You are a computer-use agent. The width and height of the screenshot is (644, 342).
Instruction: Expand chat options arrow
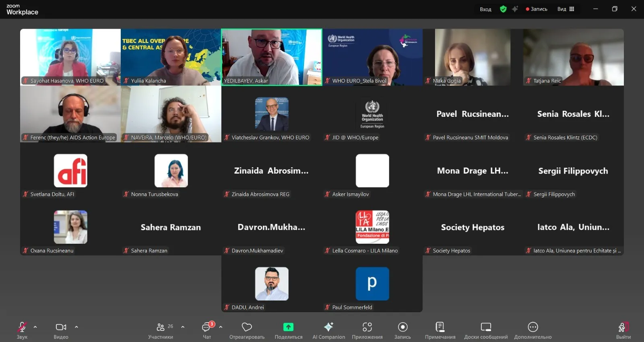(221, 327)
